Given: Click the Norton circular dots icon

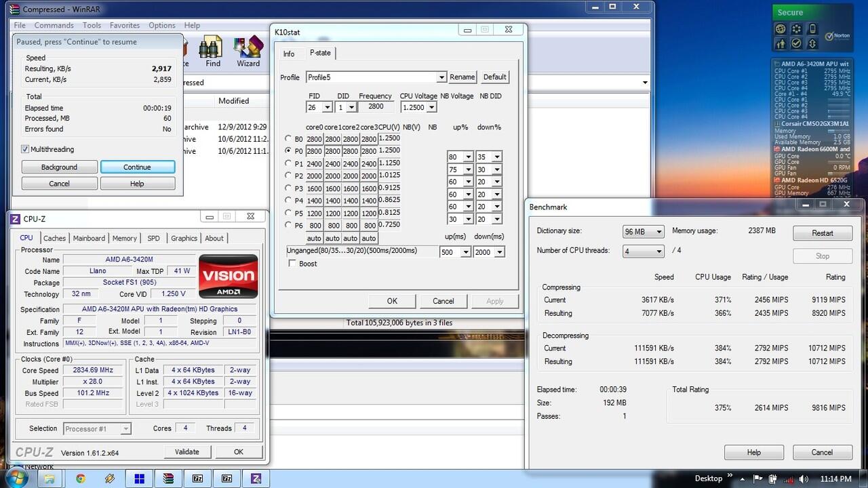Looking at the screenshot, I should [796, 29].
